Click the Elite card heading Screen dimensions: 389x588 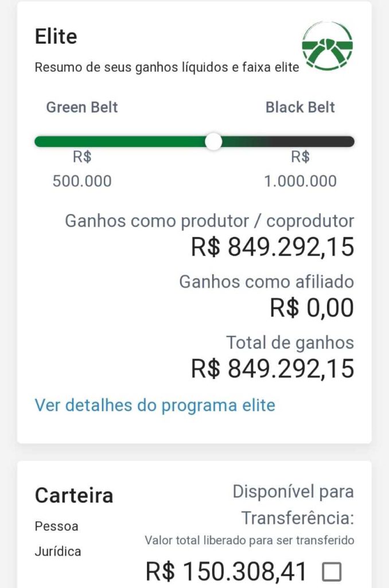point(56,37)
